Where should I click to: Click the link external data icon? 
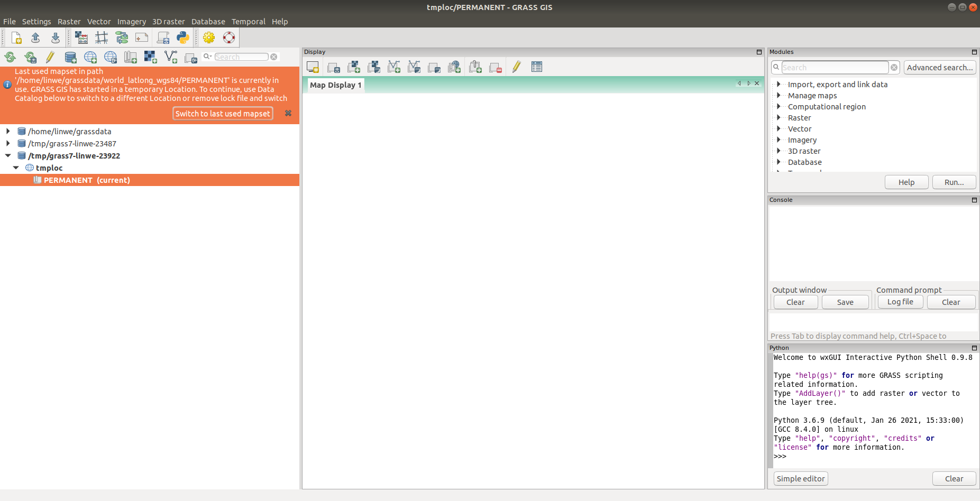[191, 58]
